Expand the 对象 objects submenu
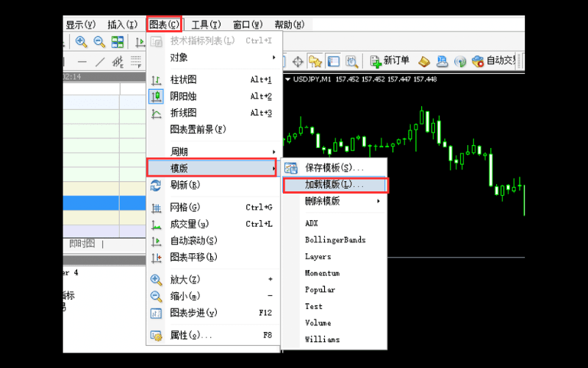The width and height of the screenshot is (588, 368). [214, 58]
